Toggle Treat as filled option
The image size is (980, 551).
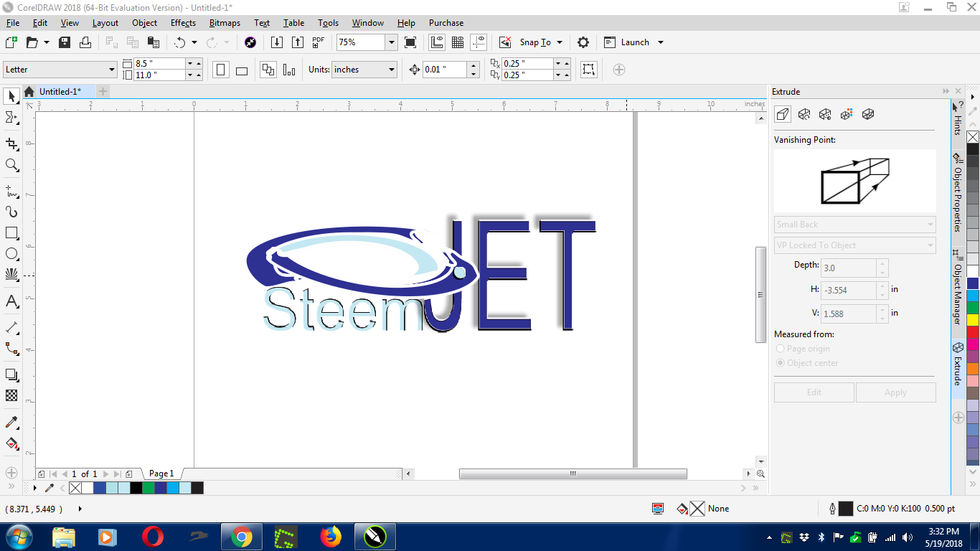coord(588,70)
